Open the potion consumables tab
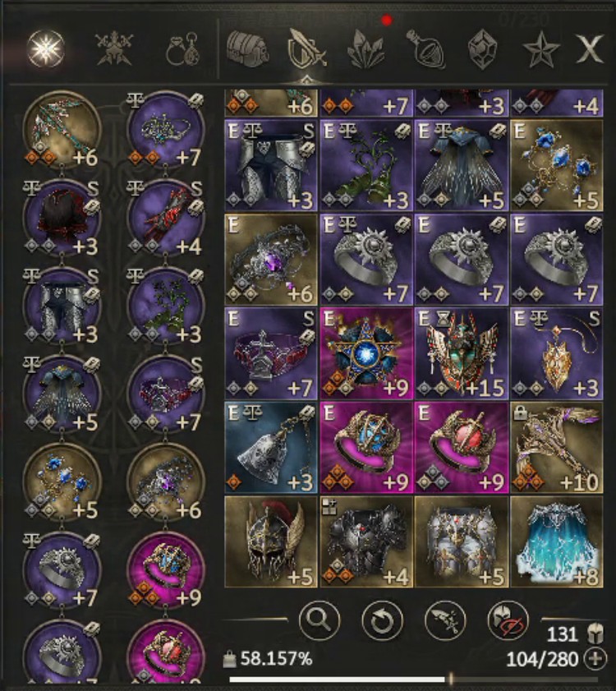616x691 pixels. point(425,49)
